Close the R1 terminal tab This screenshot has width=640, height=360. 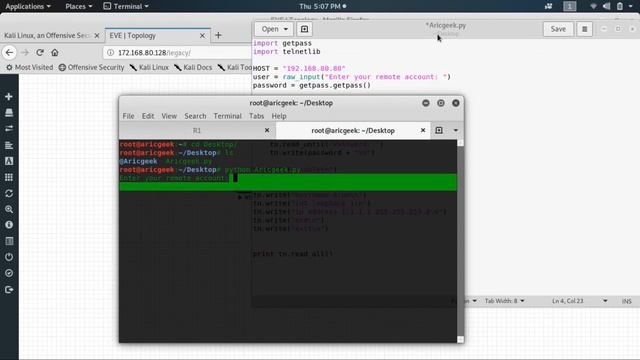[x=267, y=130]
